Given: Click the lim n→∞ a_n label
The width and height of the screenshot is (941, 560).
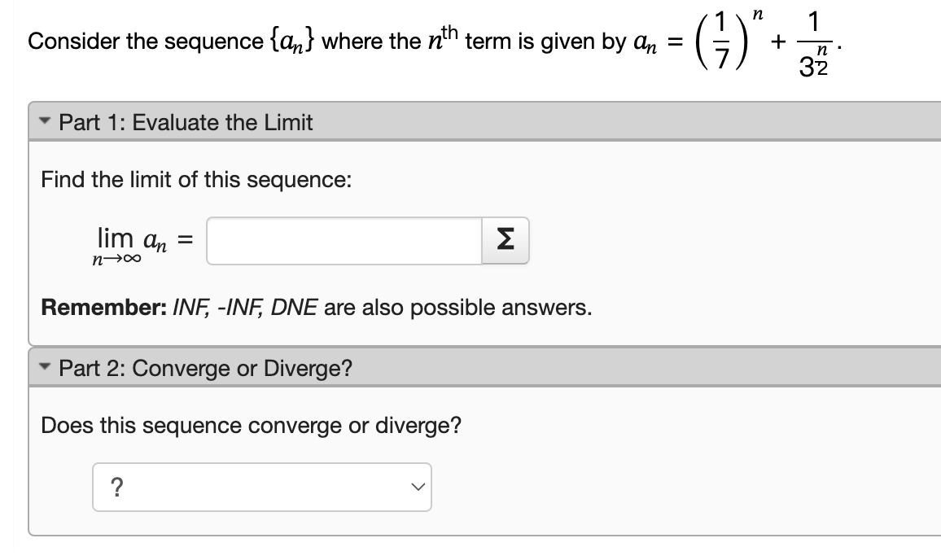Looking at the screenshot, I should point(131,245).
